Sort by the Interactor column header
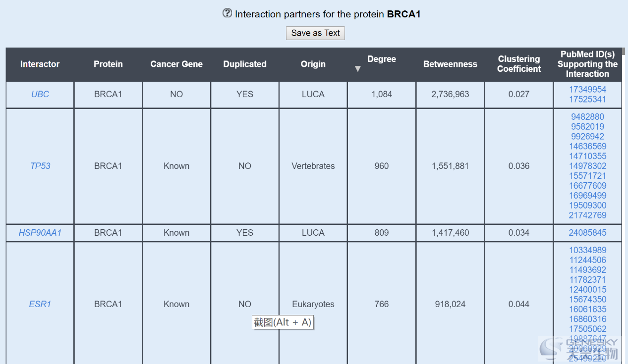This screenshot has width=628, height=364. point(40,64)
